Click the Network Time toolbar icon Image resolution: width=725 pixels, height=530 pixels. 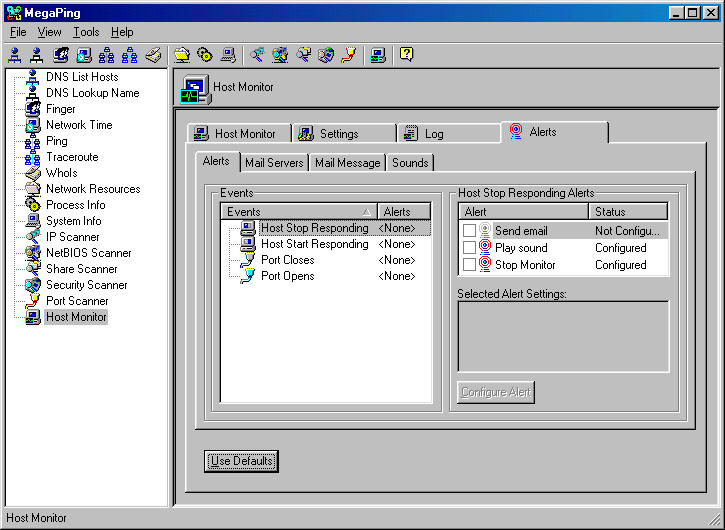pos(84,55)
